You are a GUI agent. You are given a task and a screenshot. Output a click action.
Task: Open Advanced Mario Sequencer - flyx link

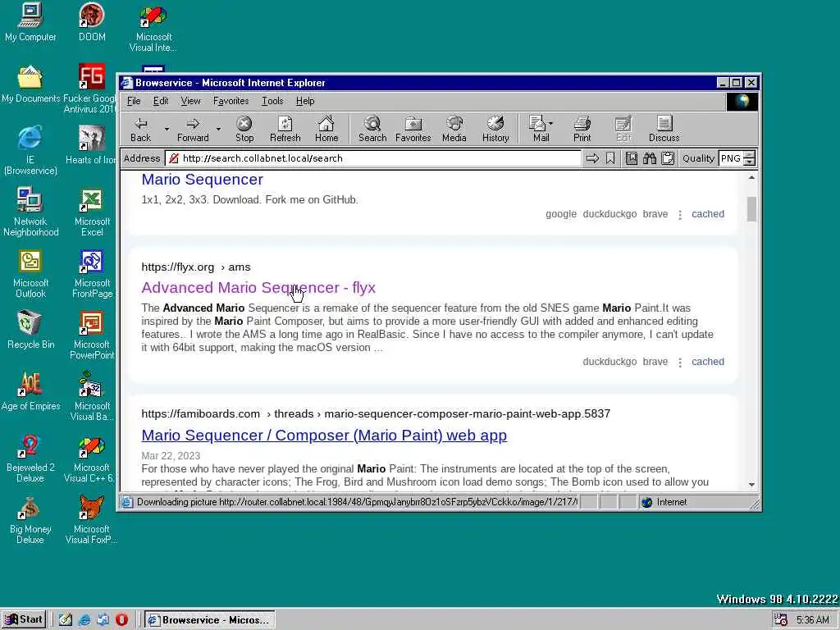tap(258, 288)
